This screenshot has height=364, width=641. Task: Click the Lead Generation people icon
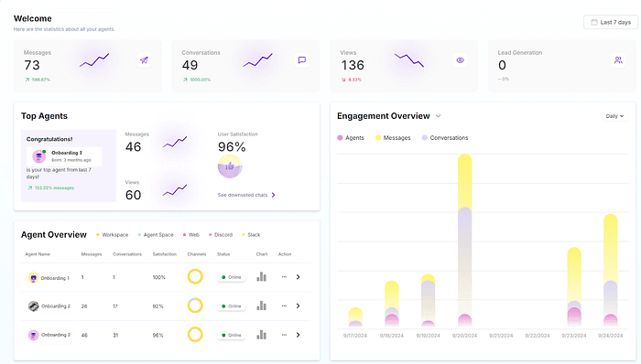618,60
